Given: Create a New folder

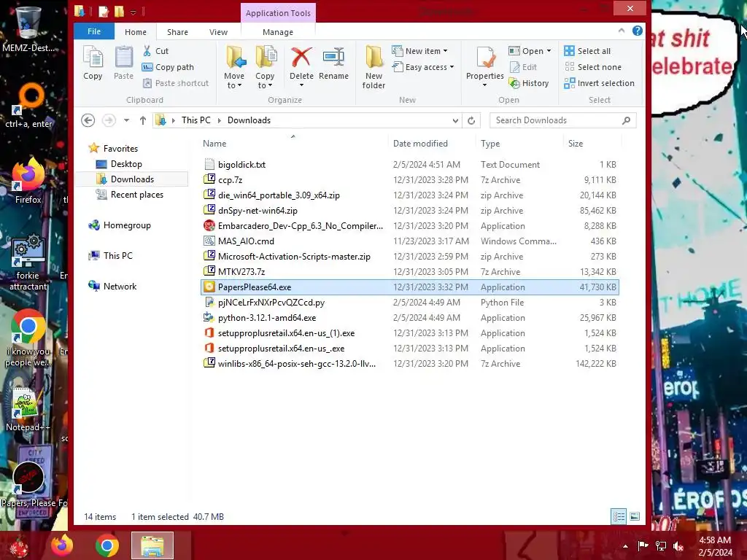Looking at the screenshot, I should tap(374, 67).
